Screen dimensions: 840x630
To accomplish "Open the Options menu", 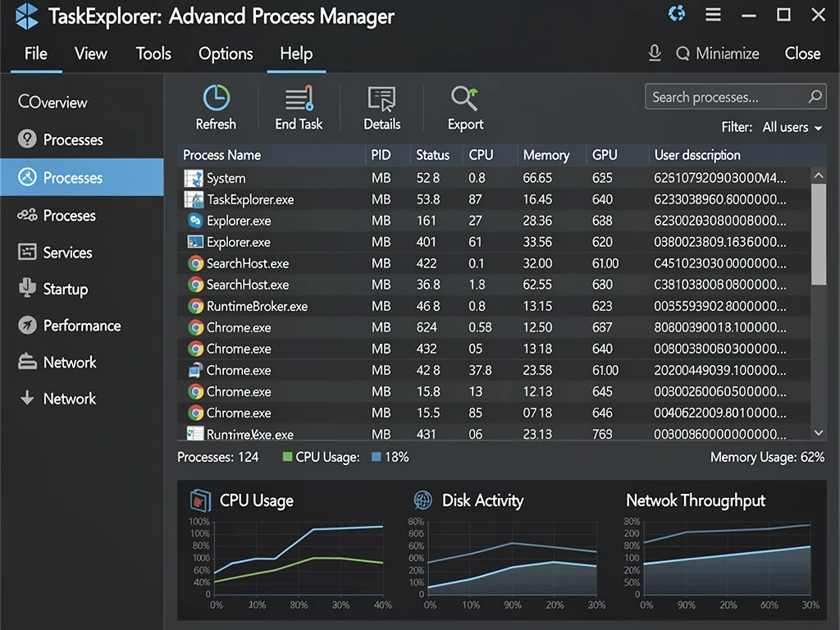I will [x=226, y=53].
